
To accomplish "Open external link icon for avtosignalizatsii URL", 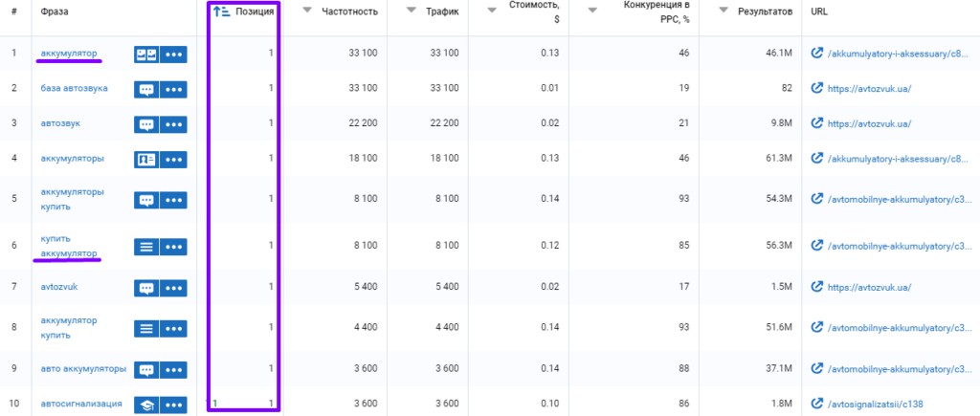I will pos(816,404).
